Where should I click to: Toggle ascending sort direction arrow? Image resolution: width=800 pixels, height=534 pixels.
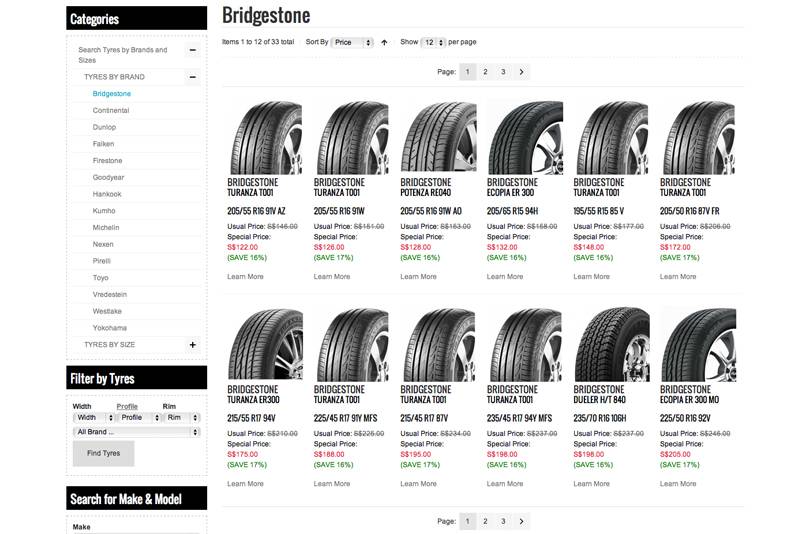tap(384, 42)
